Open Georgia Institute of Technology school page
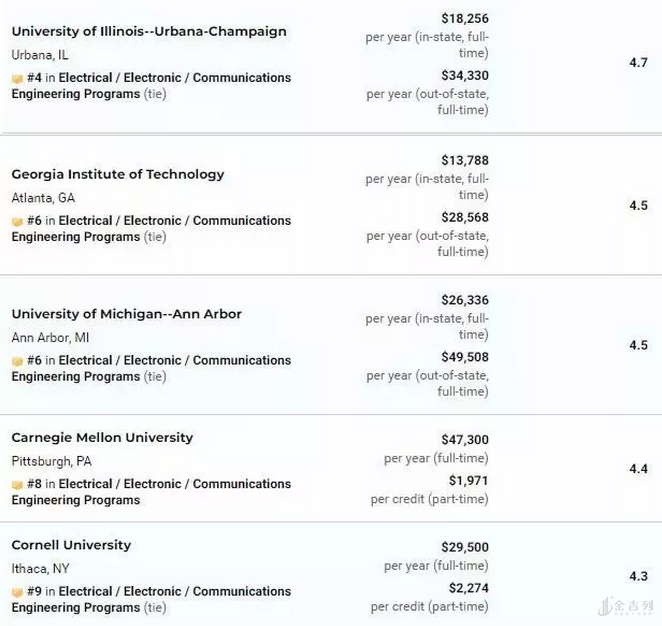Screen dimensions: 662x626 pyautogui.click(x=118, y=174)
